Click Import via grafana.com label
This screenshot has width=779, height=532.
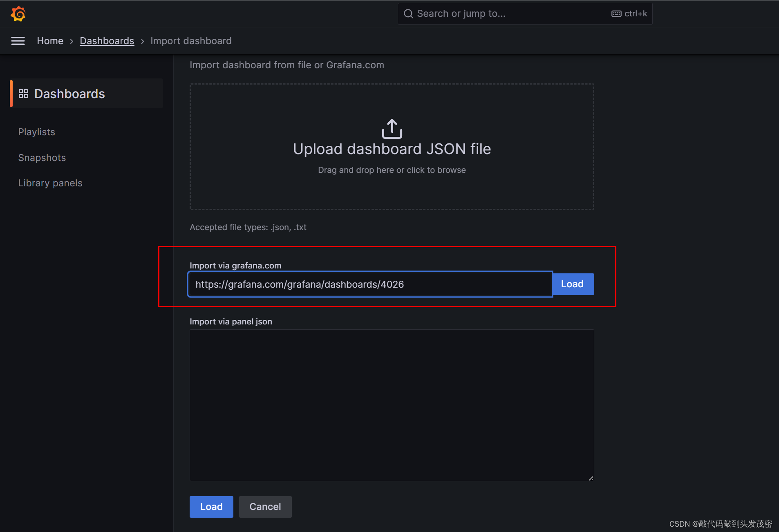235,266
